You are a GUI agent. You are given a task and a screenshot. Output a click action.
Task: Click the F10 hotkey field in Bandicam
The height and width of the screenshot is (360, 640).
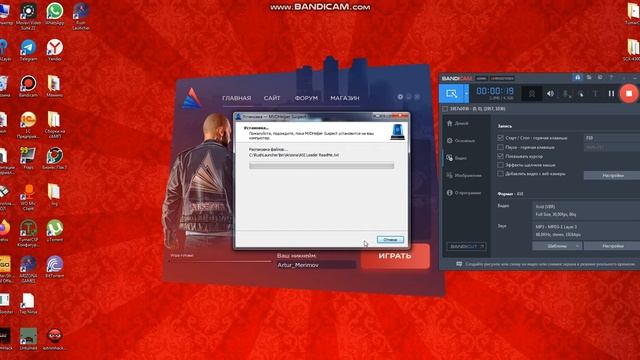(611, 138)
